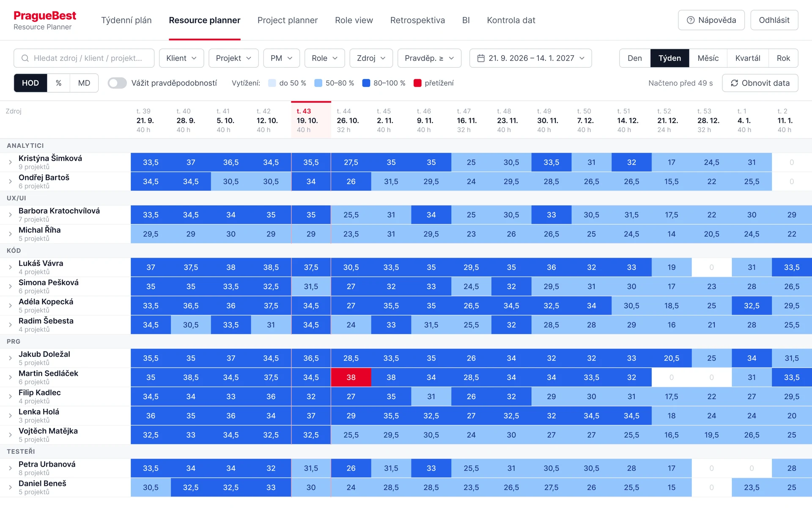Click the help question mark icon

(x=691, y=20)
